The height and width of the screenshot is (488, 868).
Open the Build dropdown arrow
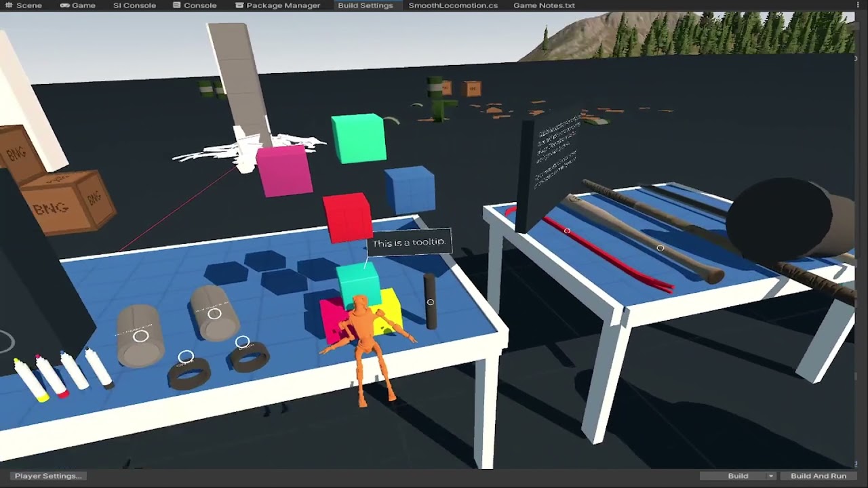click(770, 476)
